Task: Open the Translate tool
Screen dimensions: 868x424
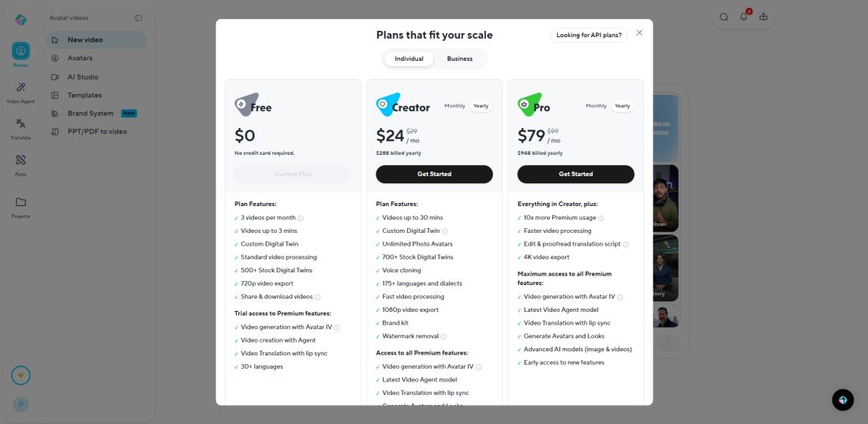Action: coord(21,124)
